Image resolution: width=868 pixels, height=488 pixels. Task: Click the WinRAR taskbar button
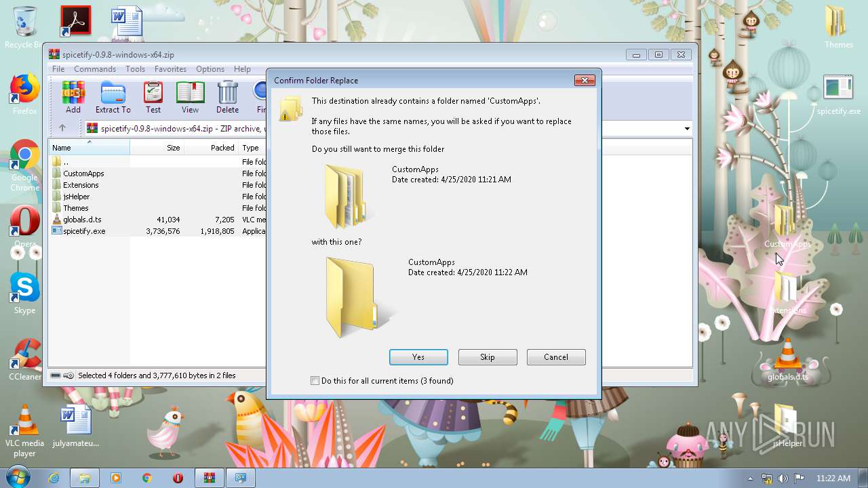point(210,478)
